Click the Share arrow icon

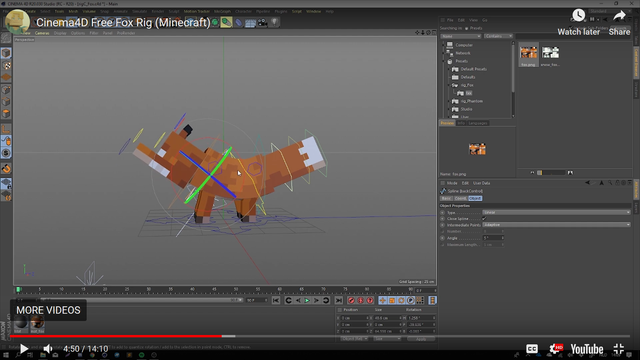coord(619,16)
